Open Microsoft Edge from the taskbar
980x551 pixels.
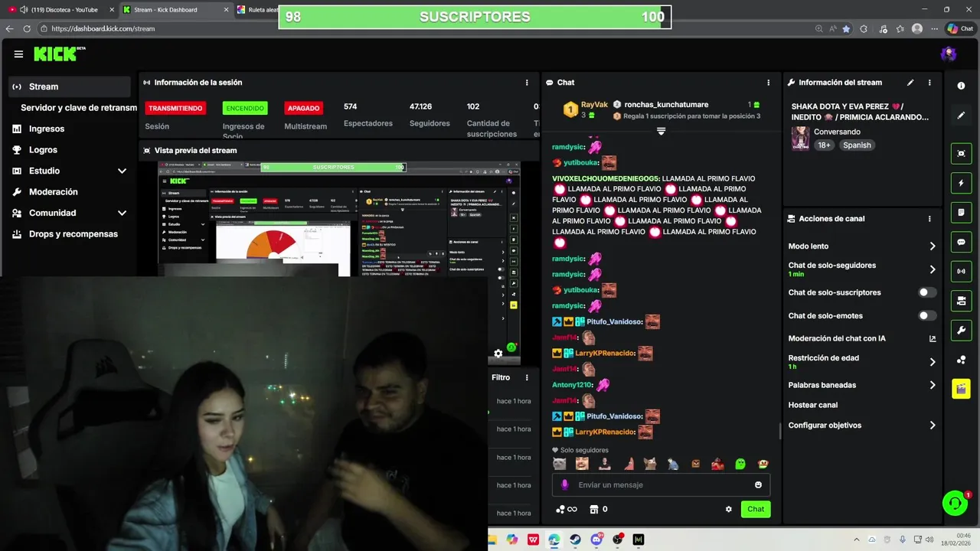554,540
